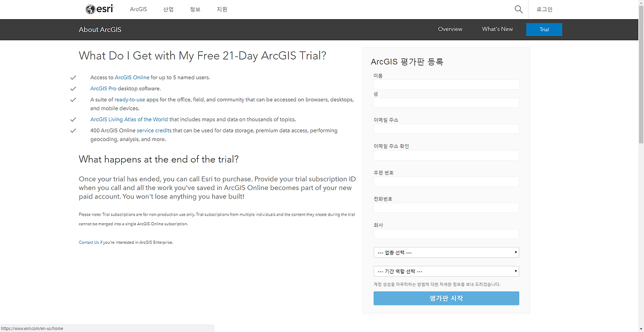Open the 정보 menu
This screenshot has width=644, height=332.
click(195, 9)
